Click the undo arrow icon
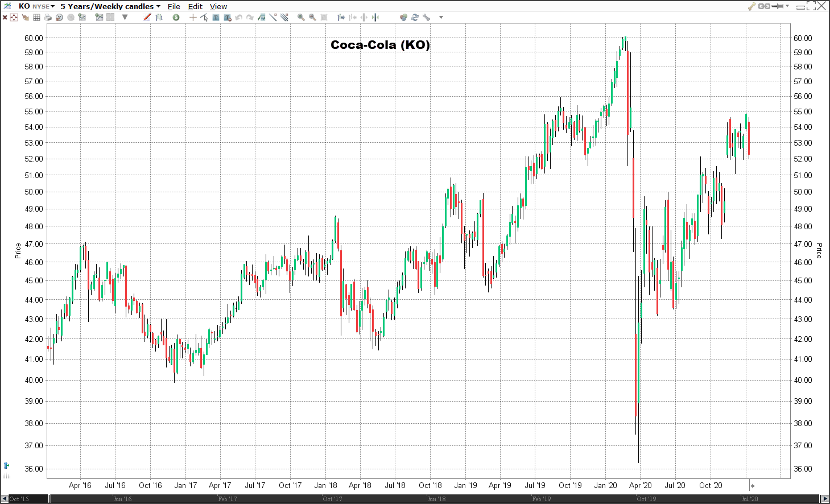The height and width of the screenshot is (504, 830). point(239,17)
